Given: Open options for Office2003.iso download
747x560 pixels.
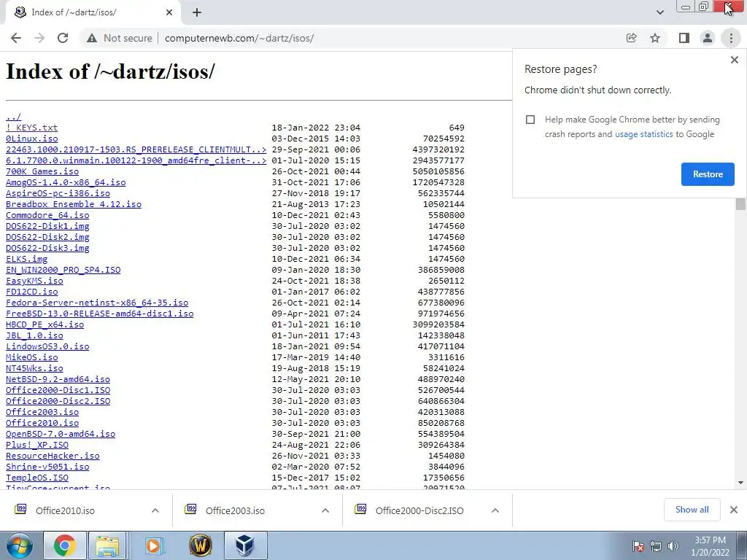Looking at the screenshot, I should [325, 510].
